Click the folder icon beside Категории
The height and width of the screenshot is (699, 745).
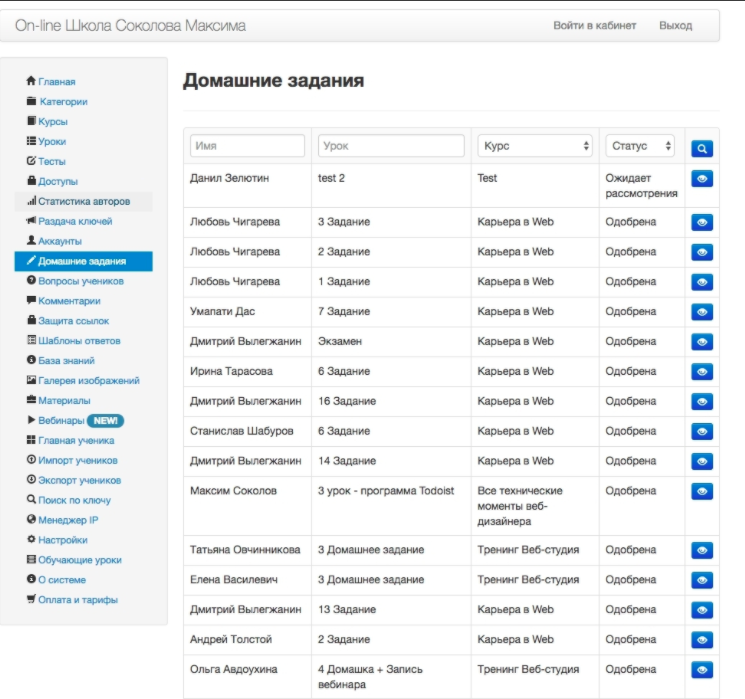pos(31,101)
